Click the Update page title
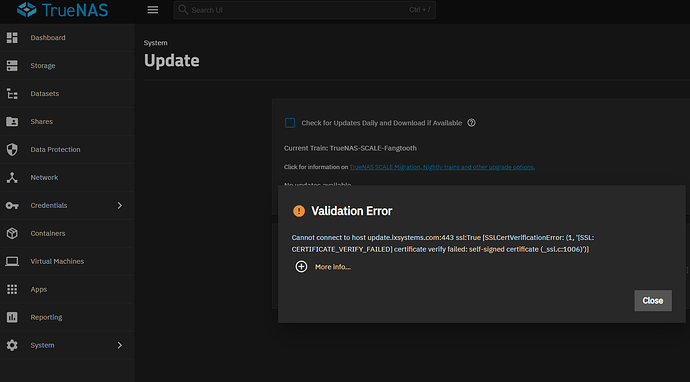Viewport: 690px width, 382px height. tap(172, 61)
